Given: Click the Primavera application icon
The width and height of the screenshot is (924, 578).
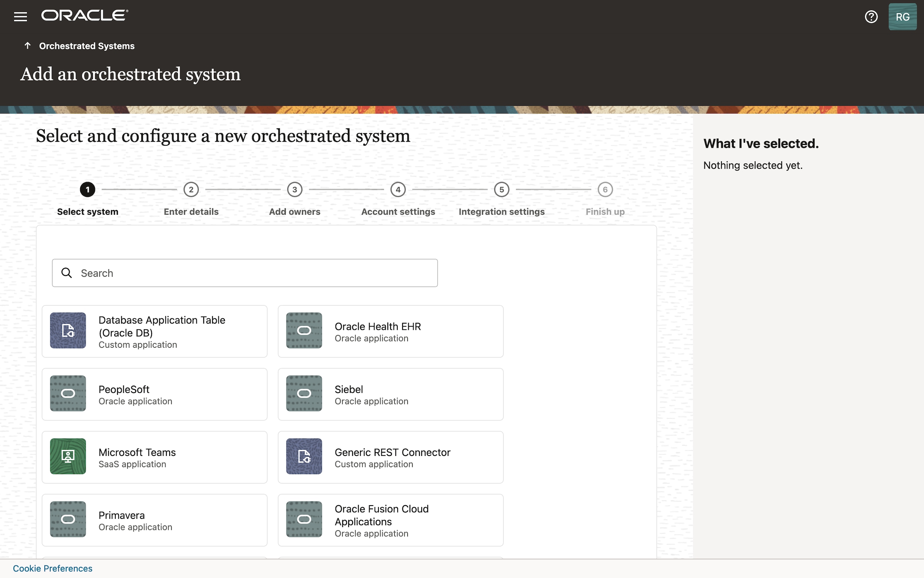Looking at the screenshot, I should (68, 519).
